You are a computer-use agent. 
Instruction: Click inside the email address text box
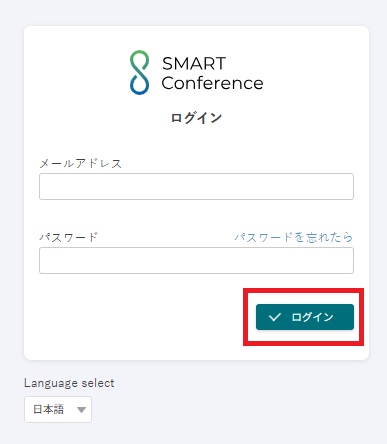coord(196,186)
